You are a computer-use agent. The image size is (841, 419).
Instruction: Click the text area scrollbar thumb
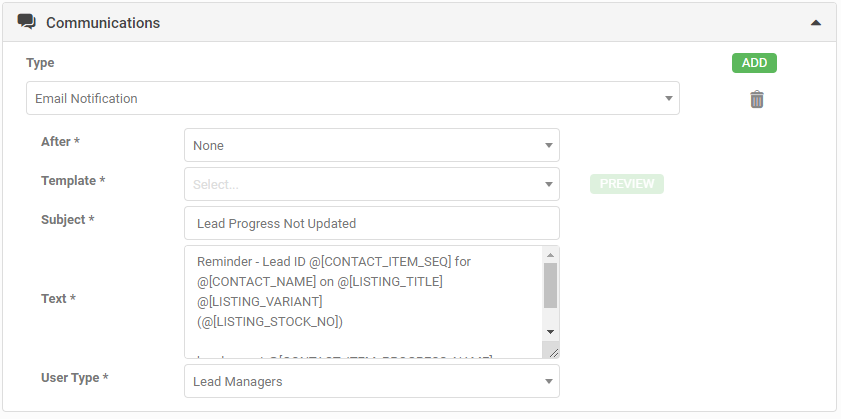click(x=550, y=285)
